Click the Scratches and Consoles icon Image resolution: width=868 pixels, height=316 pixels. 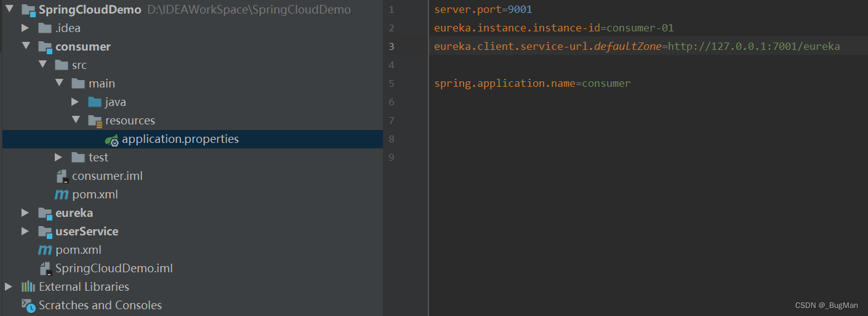click(x=28, y=306)
